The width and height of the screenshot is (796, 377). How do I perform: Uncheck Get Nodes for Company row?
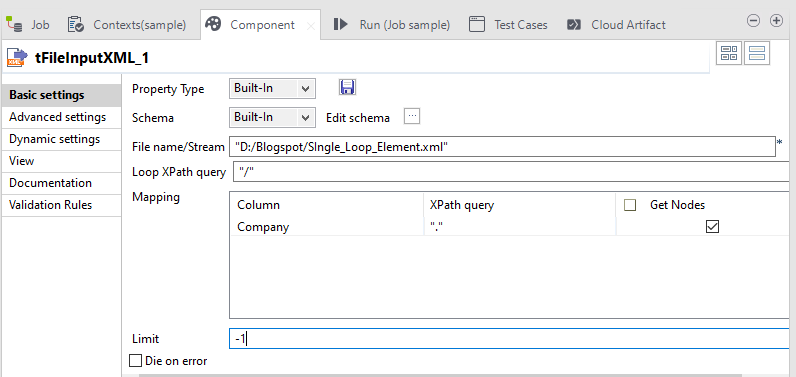click(712, 226)
